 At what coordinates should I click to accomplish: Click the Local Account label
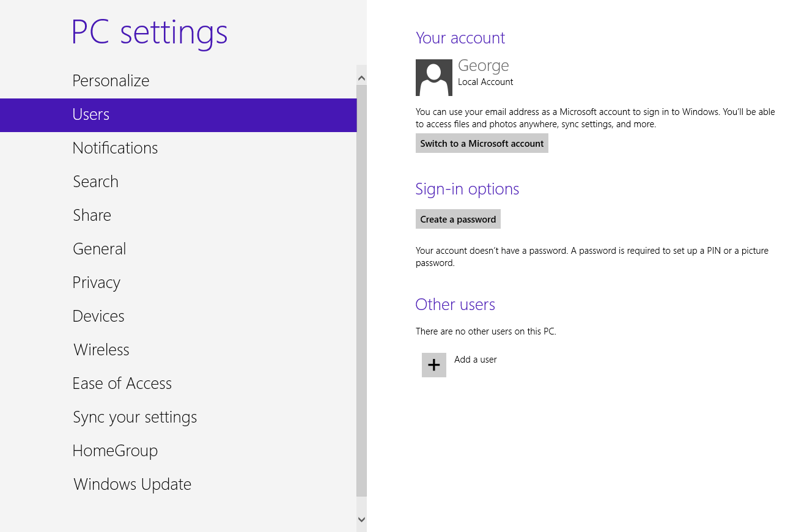485,82
